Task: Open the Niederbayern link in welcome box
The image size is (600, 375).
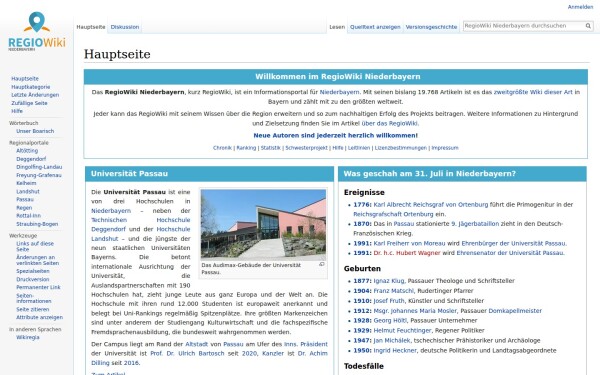Action: coord(339,92)
